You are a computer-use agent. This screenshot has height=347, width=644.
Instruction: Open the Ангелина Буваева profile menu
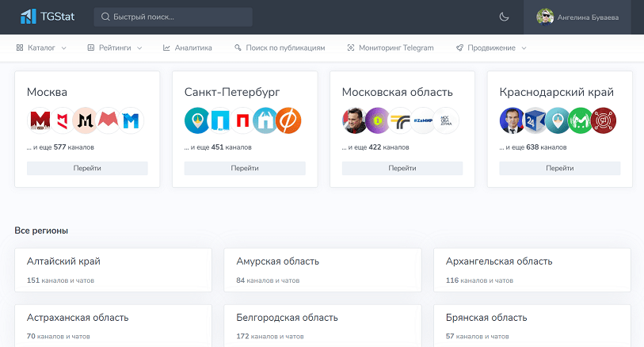[577, 17]
